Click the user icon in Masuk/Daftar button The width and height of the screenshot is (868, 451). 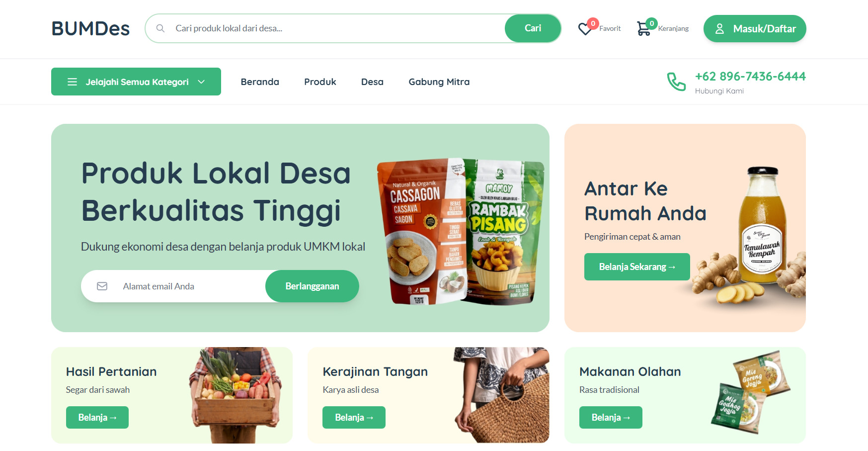click(719, 29)
